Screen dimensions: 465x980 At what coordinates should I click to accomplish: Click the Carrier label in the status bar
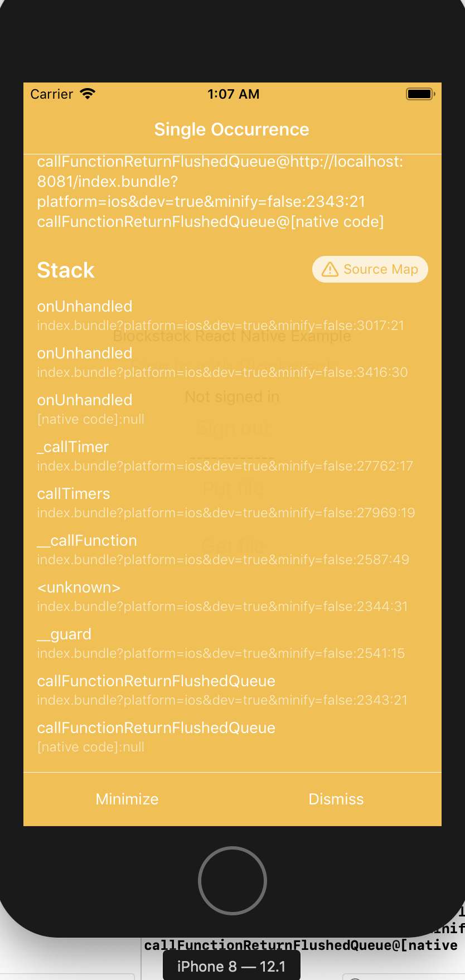(52, 94)
